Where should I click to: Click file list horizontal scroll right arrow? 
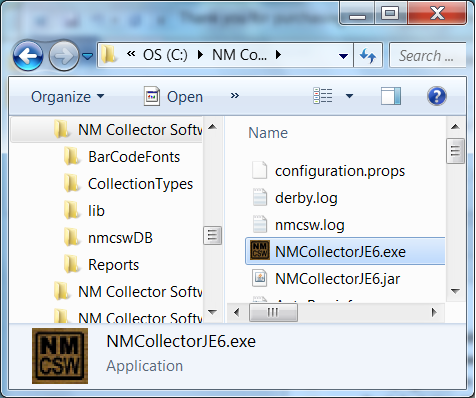pyautogui.click(x=434, y=313)
